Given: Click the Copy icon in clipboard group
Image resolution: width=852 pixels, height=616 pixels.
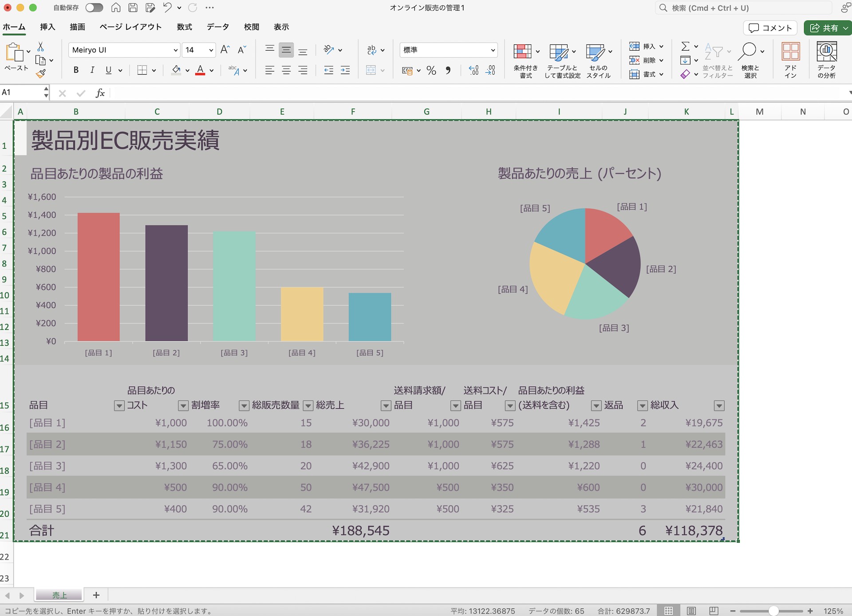Looking at the screenshot, I should pos(40,60).
